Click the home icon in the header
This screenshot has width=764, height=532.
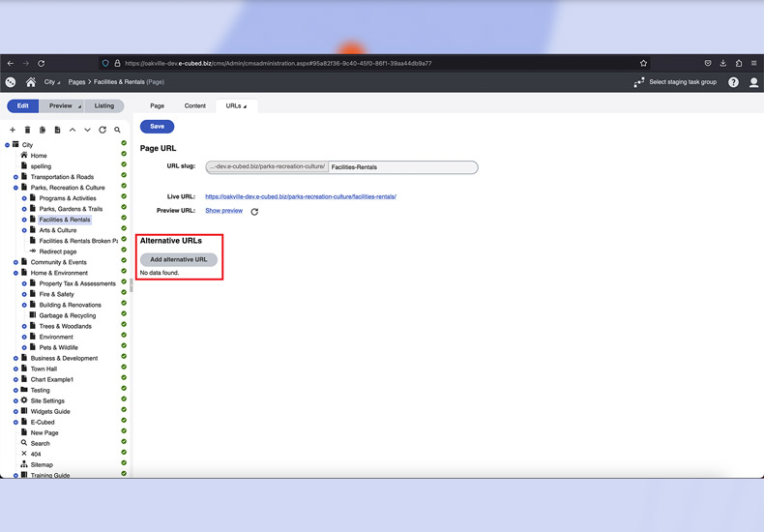31,82
